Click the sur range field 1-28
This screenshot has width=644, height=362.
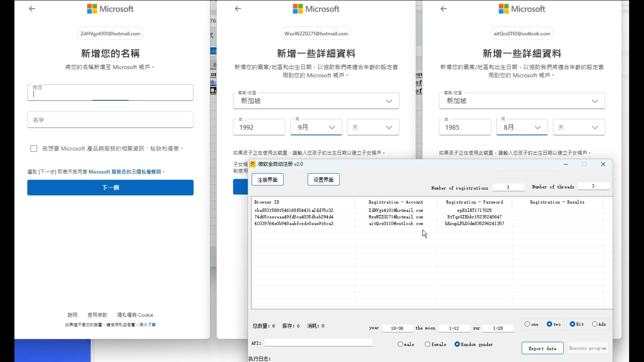tap(498, 328)
